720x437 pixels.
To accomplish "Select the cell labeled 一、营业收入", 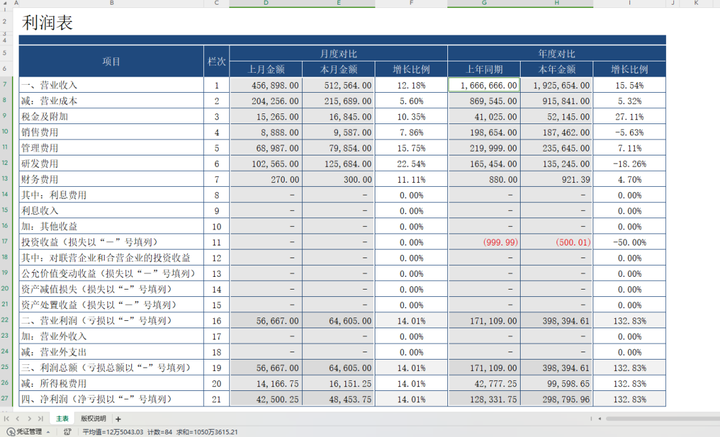I will tap(111, 85).
